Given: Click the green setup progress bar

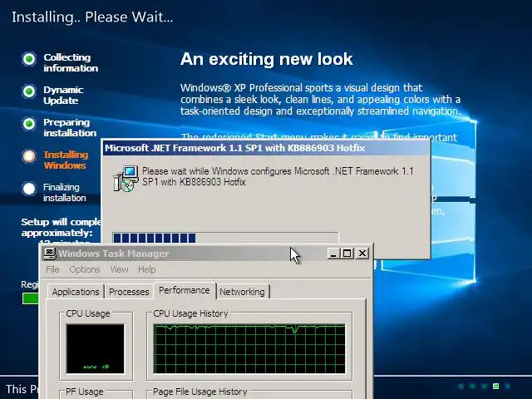Looking at the screenshot, I should pyautogui.click(x=31, y=298).
